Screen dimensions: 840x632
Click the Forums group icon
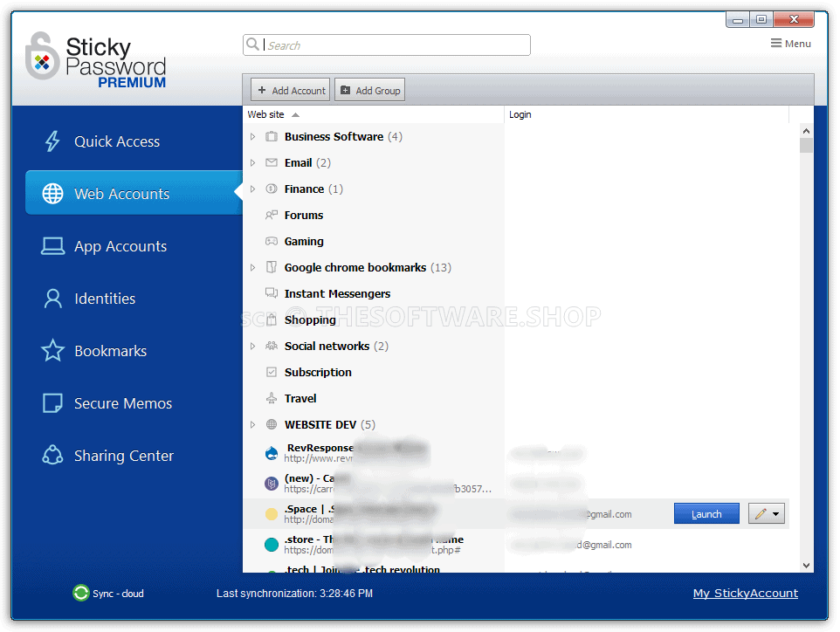[x=272, y=215]
